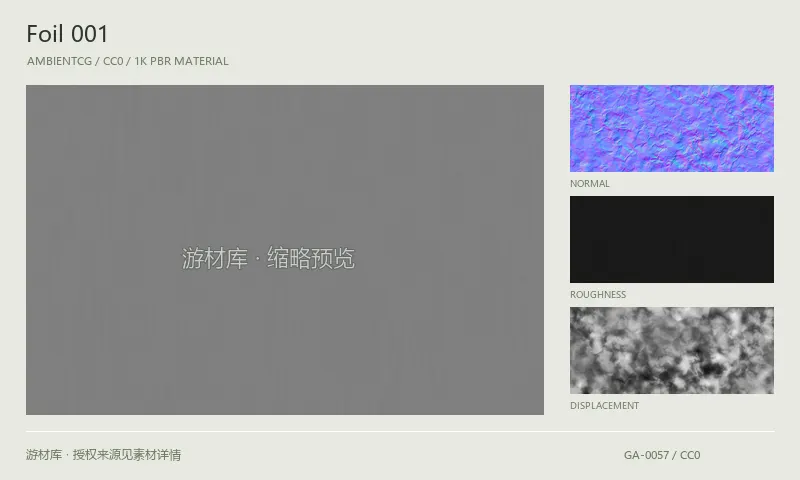
Task: Open the large gray material preview image
Action: [285, 250]
